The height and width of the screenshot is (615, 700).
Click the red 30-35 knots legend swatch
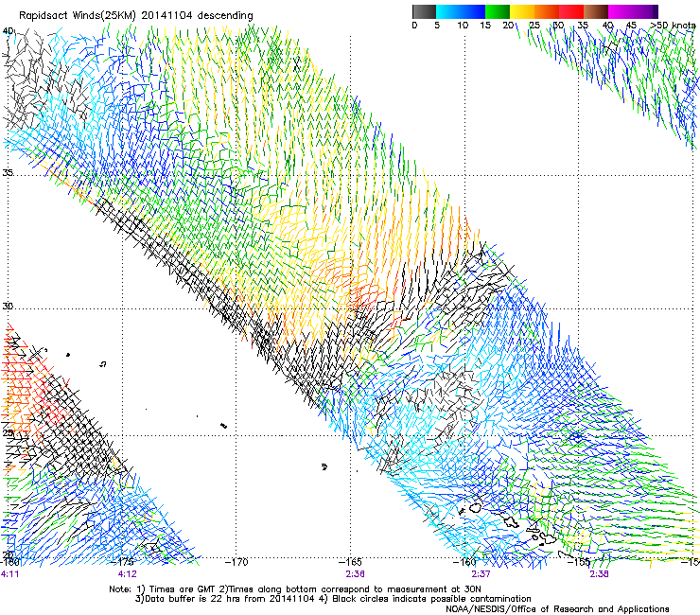pos(571,11)
